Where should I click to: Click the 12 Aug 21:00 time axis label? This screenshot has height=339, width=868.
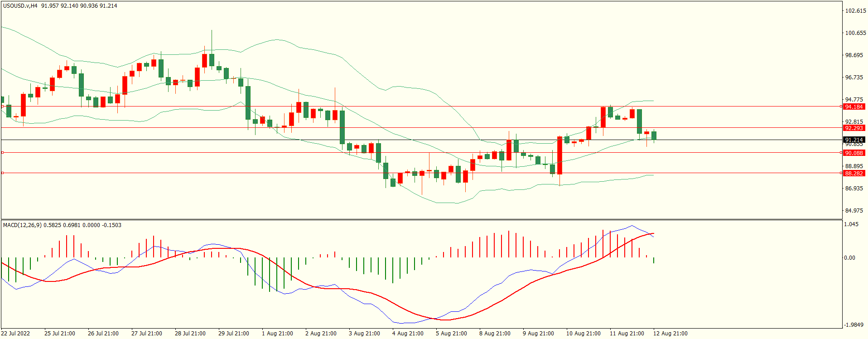[x=670, y=334]
